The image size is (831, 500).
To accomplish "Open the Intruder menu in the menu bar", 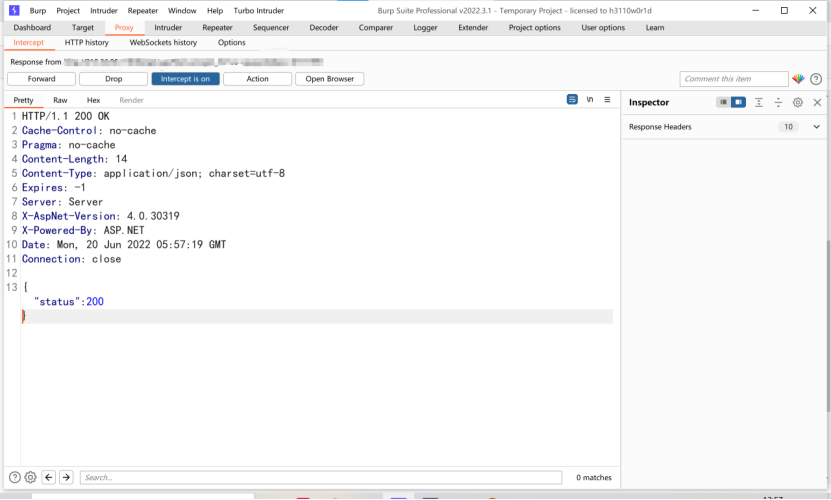I will point(103,11).
